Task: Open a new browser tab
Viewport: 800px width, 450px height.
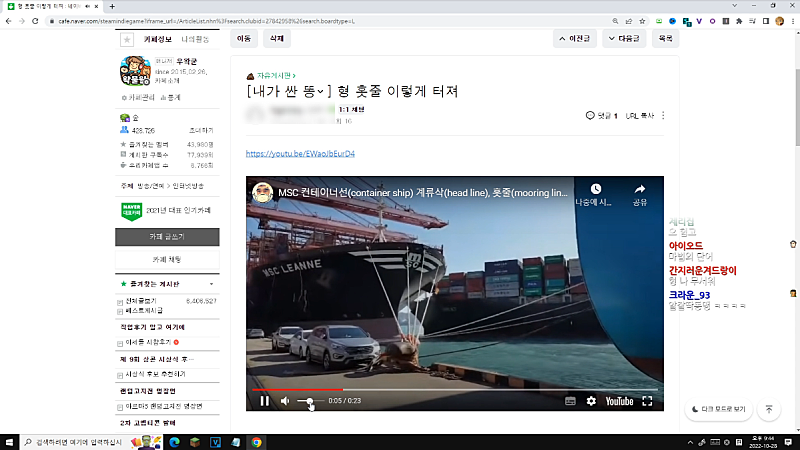Action: click(112, 6)
